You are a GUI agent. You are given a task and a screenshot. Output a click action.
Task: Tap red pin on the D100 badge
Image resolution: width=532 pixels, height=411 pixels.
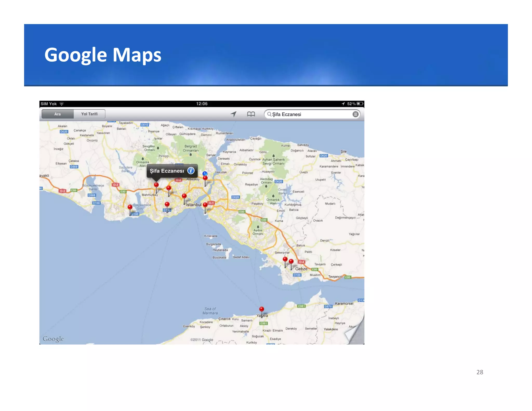click(167, 204)
